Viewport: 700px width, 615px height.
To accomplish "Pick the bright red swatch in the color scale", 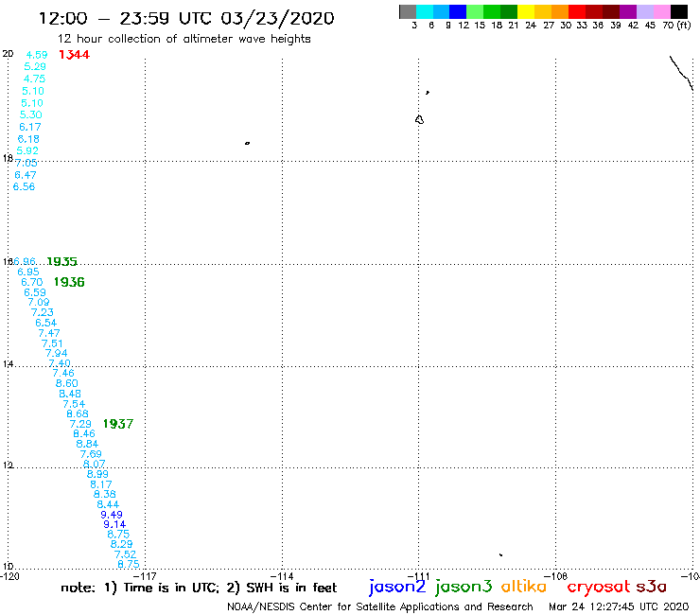I will pyautogui.click(x=577, y=11).
